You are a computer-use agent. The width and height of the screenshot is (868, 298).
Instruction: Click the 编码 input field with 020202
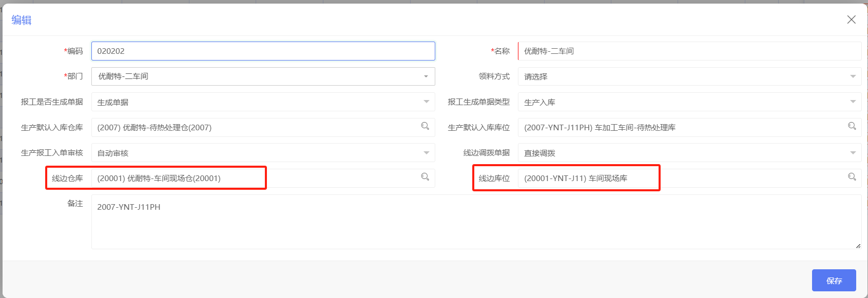click(263, 51)
